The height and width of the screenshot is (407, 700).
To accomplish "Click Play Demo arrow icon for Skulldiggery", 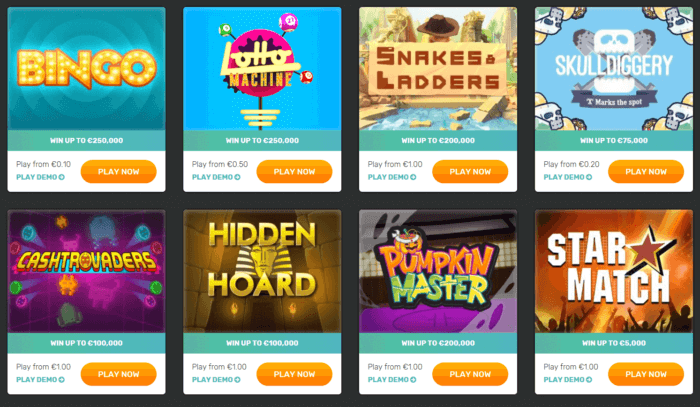I will coord(589,177).
